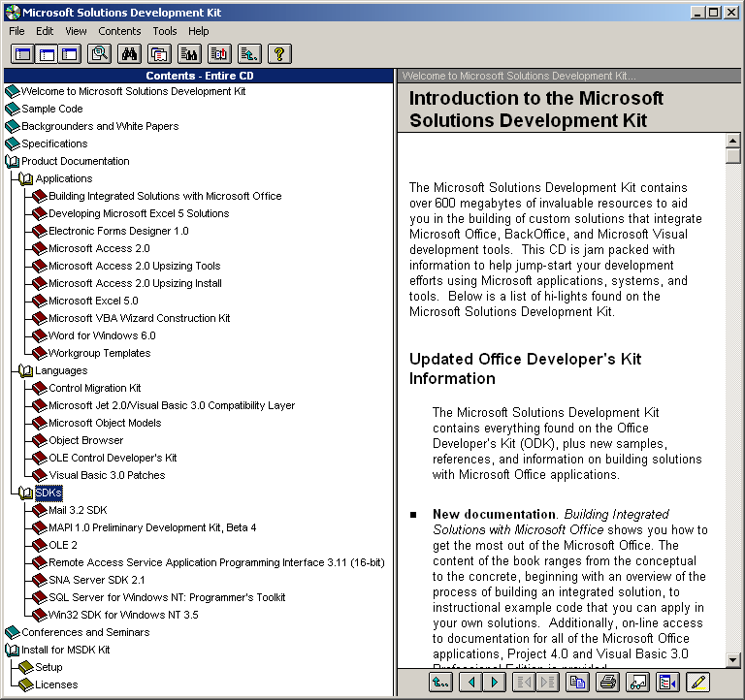
Task: Click the binoculars Query icon in top toolbar
Action: pos(129,54)
